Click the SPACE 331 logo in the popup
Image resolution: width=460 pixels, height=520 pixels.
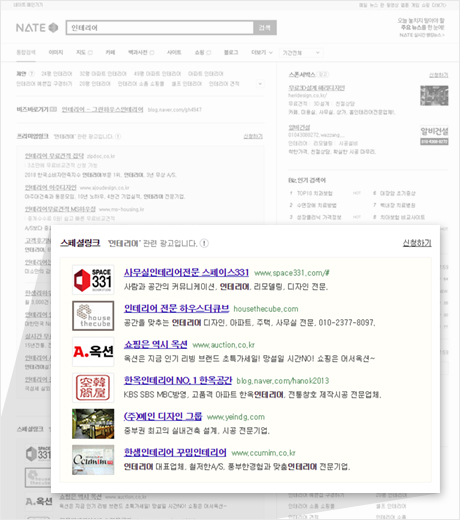93,280
